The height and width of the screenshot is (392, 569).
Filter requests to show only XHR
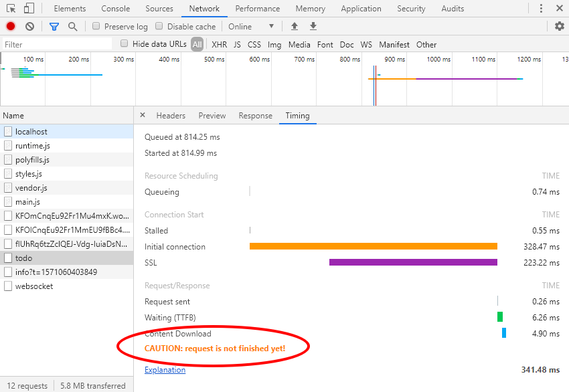pos(219,44)
